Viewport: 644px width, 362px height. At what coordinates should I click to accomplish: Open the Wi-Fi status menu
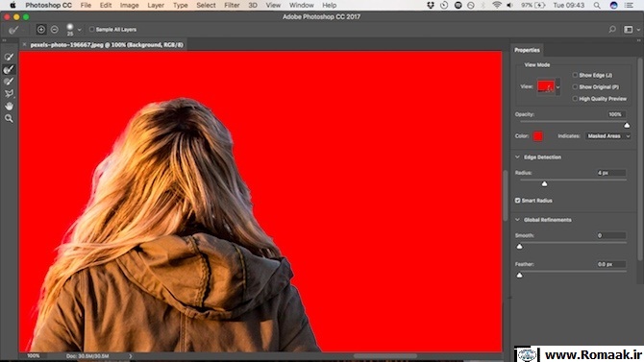tap(497, 6)
